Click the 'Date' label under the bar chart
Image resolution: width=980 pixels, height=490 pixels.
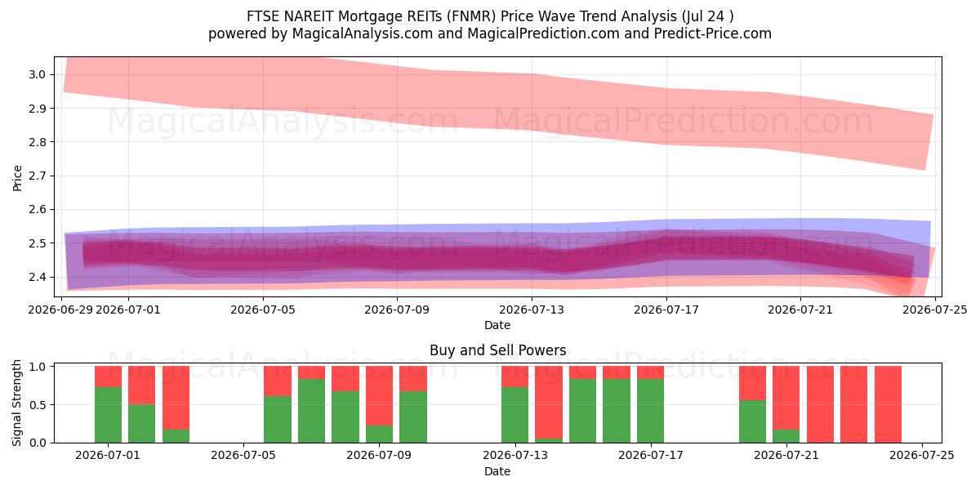pyautogui.click(x=497, y=471)
